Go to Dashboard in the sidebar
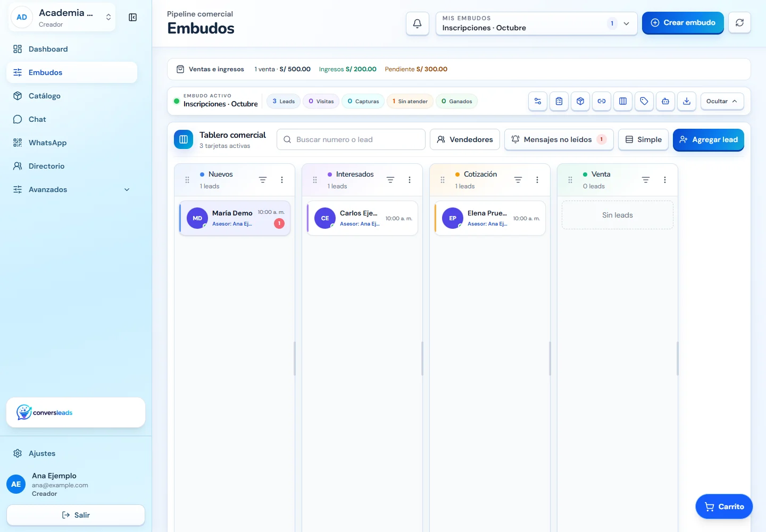The height and width of the screenshot is (532, 766). point(72,49)
